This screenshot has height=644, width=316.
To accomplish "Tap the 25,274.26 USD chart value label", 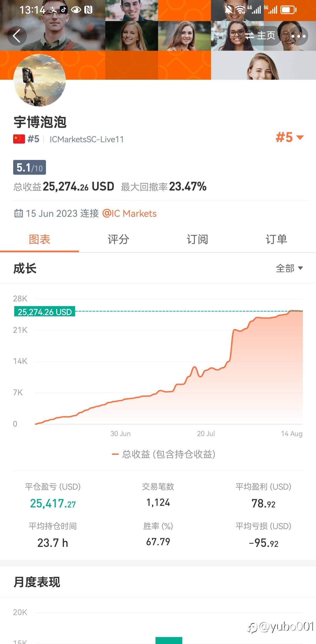I will pyautogui.click(x=45, y=312).
